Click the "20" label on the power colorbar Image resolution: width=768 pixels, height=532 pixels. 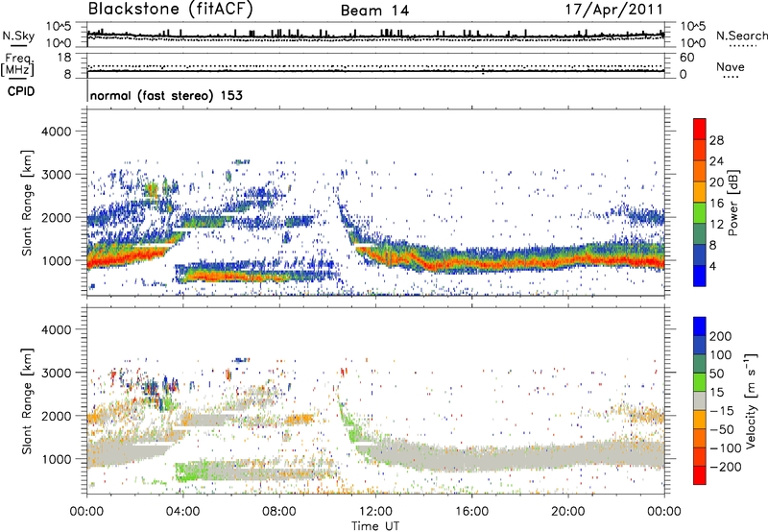pyautogui.click(x=716, y=182)
